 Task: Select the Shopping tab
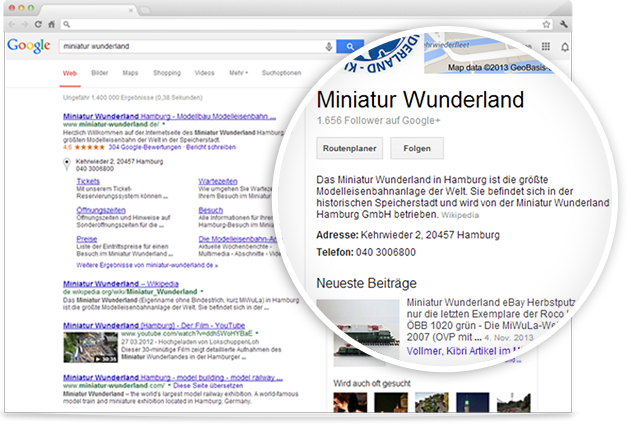[x=167, y=73]
